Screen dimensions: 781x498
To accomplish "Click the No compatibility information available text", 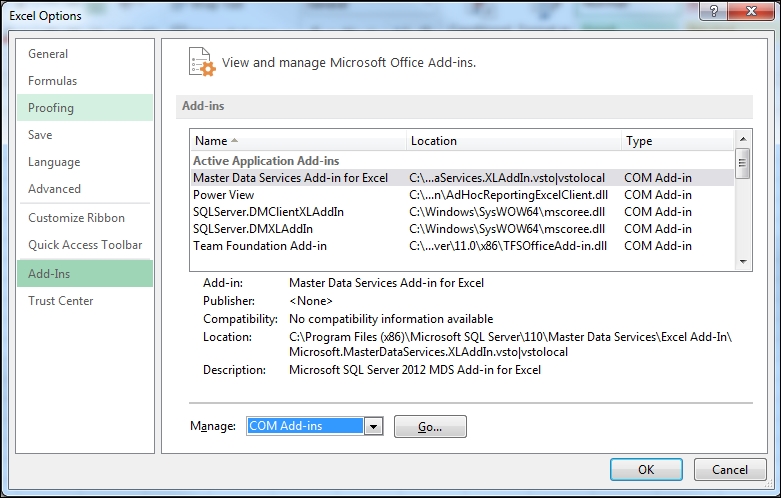I will click(x=391, y=319).
